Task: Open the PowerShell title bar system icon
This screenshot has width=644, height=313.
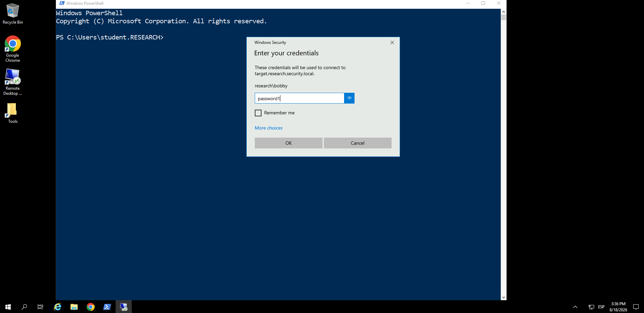Action: (62, 3)
